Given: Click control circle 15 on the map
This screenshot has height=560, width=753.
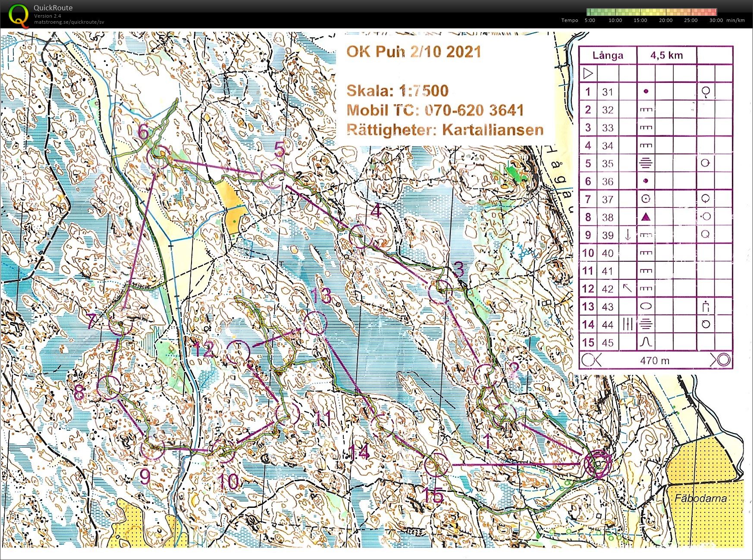Looking at the screenshot, I should point(436,465).
